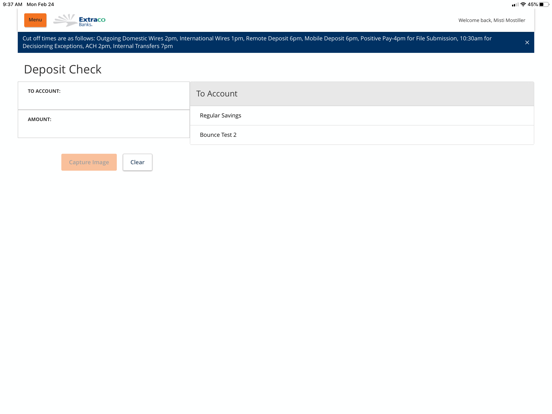Viewport: 552px width, 414px height.
Task: Click the battery status icon
Action: click(544, 4)
